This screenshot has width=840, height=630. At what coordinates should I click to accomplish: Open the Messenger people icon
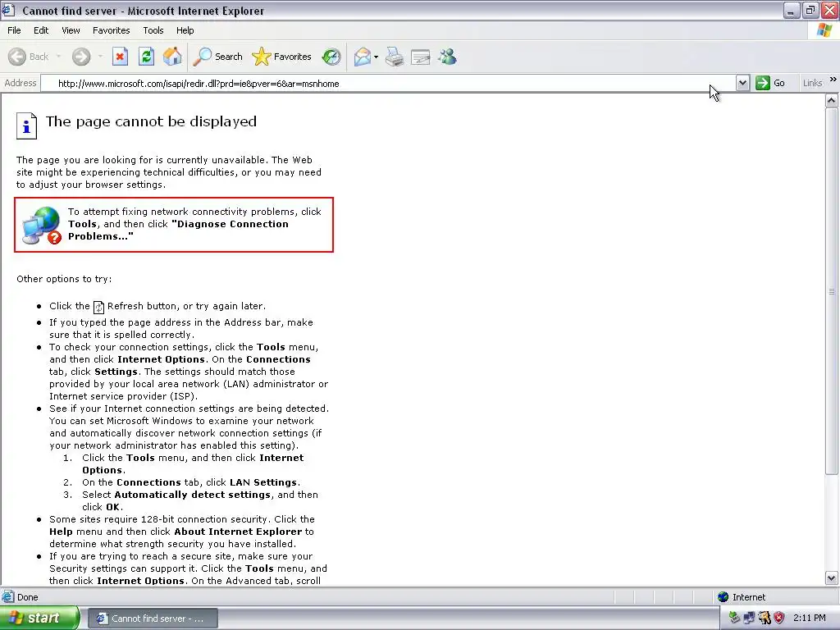[447, 57]
